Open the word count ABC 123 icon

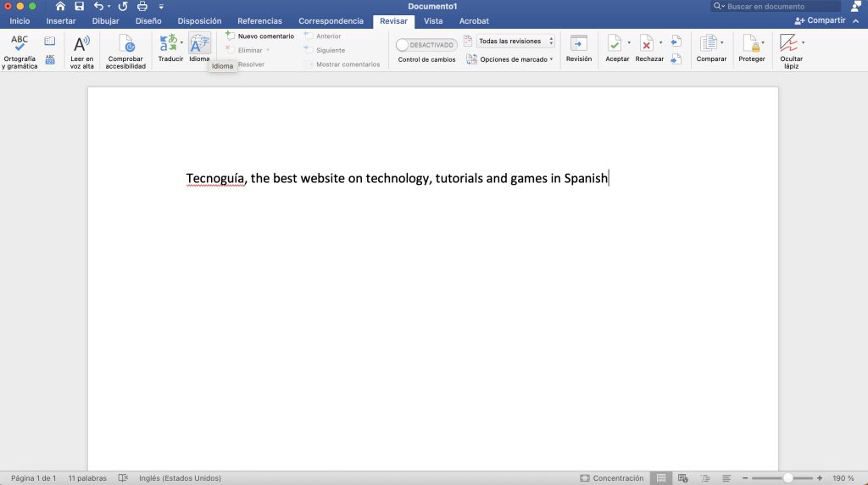tap(50, 59)
